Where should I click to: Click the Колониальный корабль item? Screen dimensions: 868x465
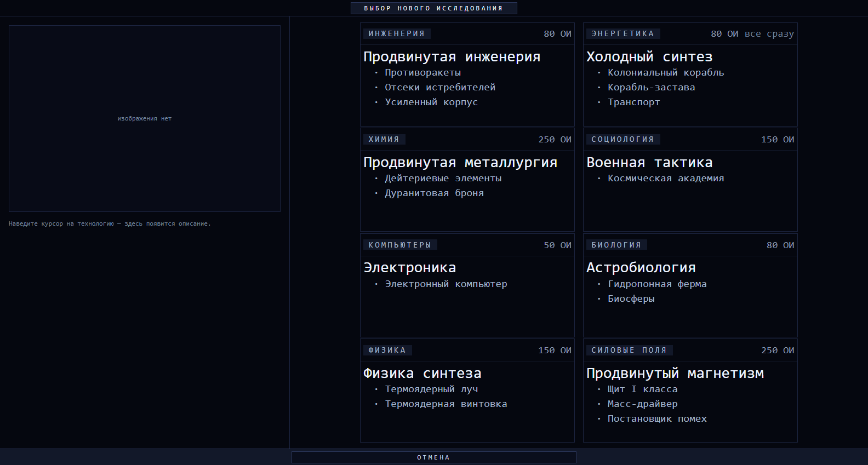pos(666,72)
